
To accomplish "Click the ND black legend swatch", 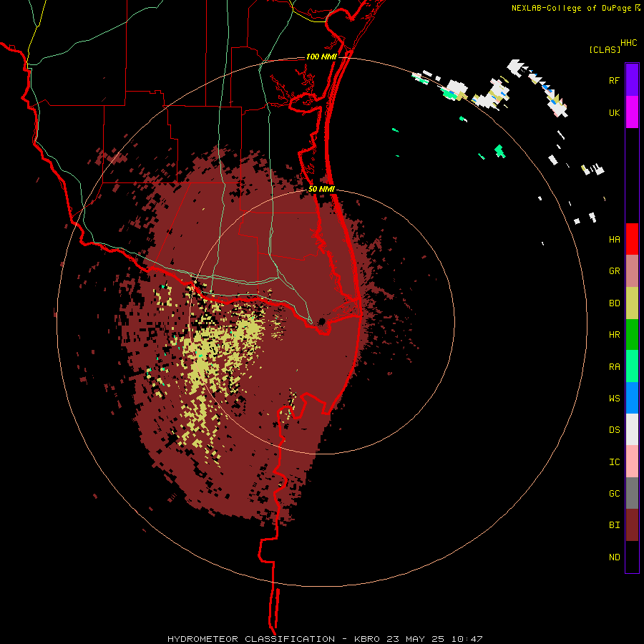I will [632, 557].
